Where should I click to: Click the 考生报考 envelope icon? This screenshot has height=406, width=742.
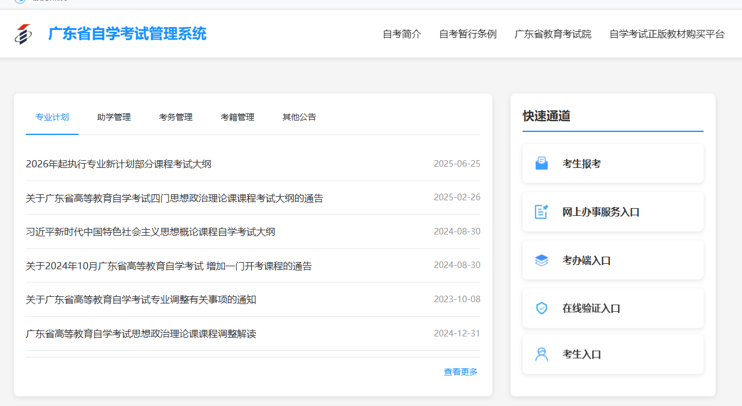541,164
